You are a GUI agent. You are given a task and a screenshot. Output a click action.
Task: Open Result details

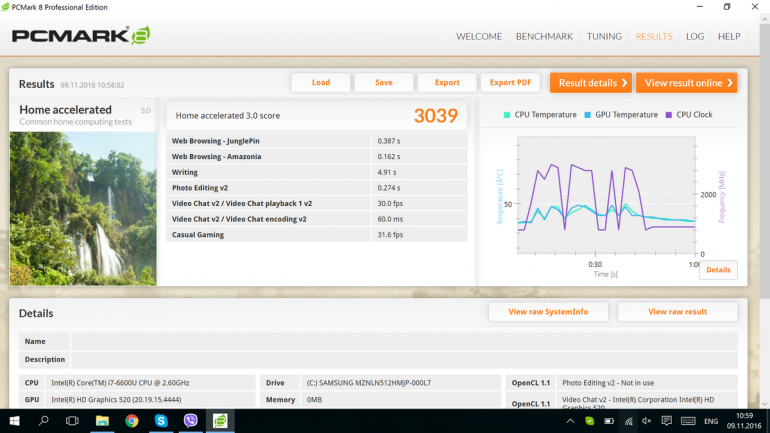[x=591, y=82]
